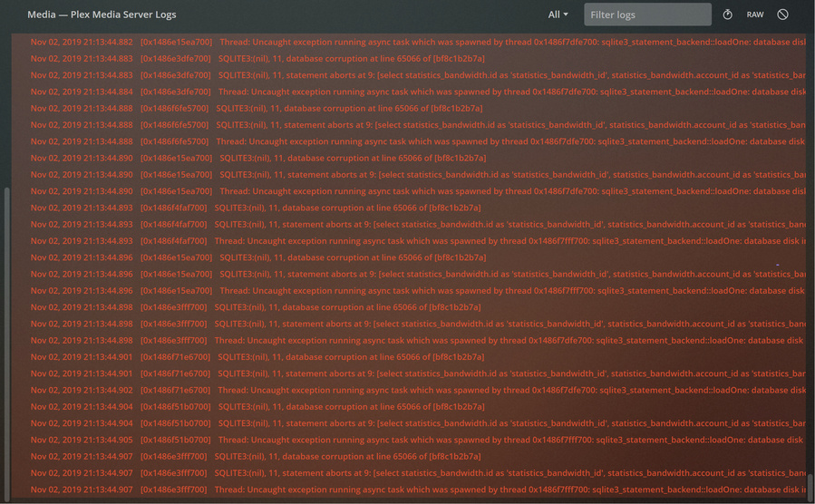Select the 21:13:44.888 statement aborts log row
The image size is (815, 504).
coord(409,125)
